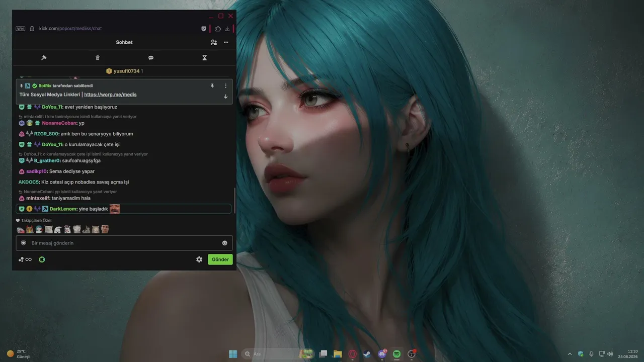This screenshot has height=362, width=644.
Task: Open the chat user list icon
Action: coord(214,42)
